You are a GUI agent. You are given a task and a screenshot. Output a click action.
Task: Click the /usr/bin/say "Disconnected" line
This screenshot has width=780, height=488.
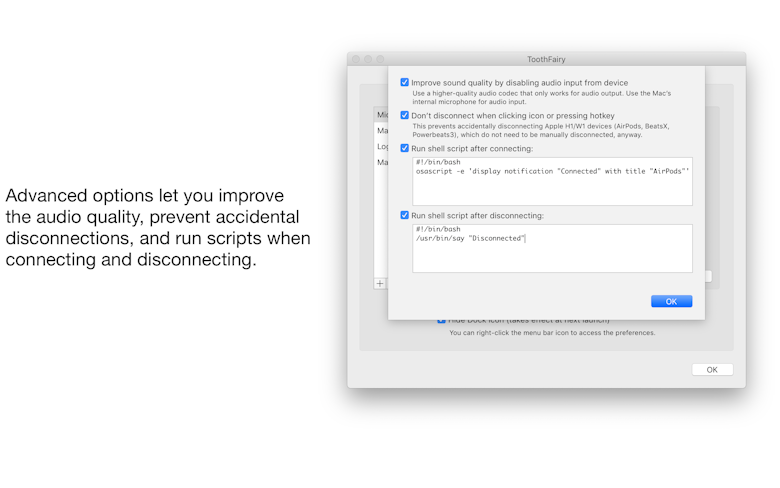coord(470,238)
